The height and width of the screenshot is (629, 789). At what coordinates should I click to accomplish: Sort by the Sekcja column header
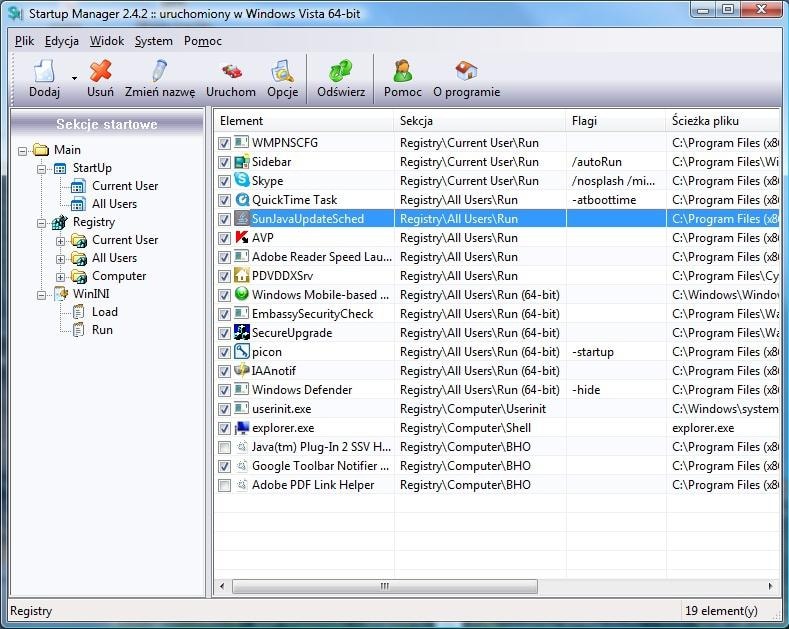click(x=479, y=120)
